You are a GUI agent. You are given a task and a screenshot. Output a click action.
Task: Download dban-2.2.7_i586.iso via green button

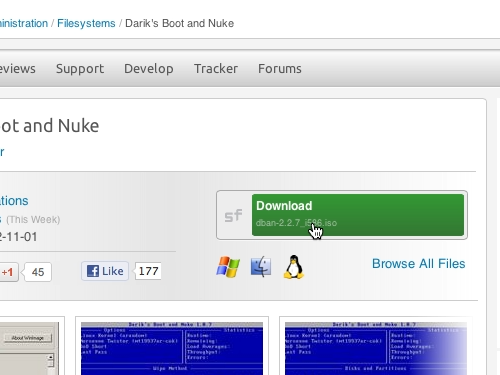pyautogui.click(x=358, y=215)
